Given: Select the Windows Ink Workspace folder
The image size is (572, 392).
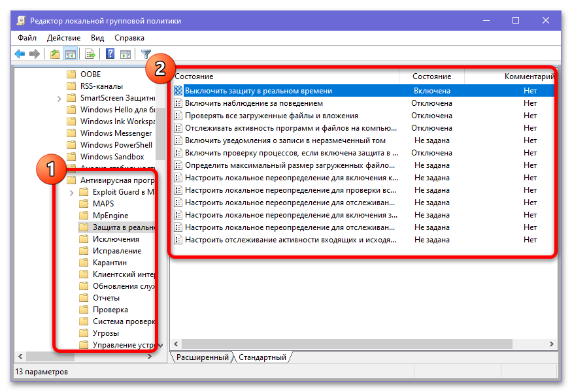Looking at the screenshot, I should (111, 121).
